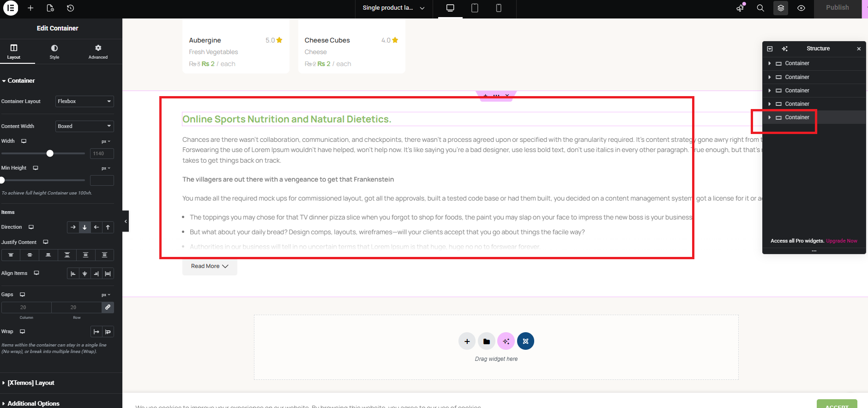Click responsive device icon beside Min Height
Image resolution: width=868 pixels, height=408 pixels.
(x=36, y=168)
